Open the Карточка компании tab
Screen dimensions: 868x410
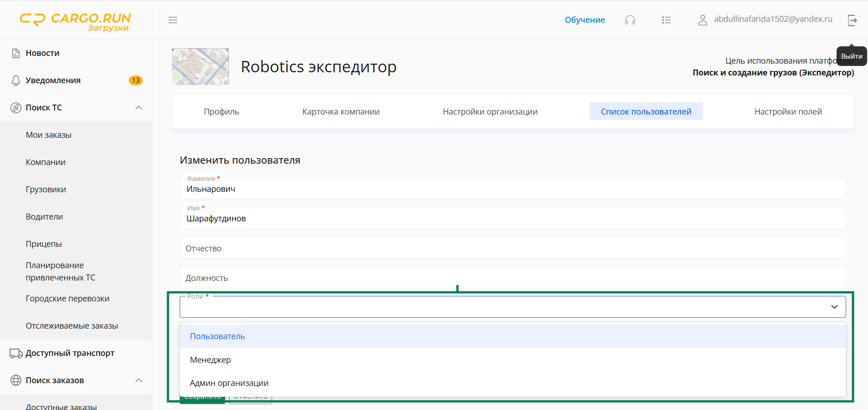(341, 112)
